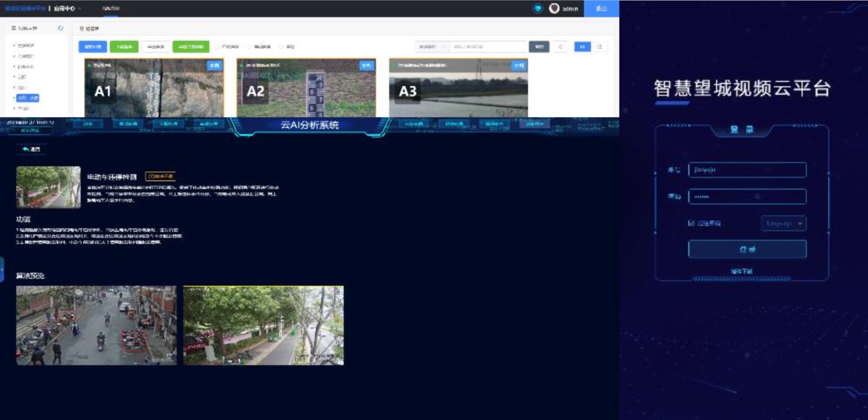
Task: Click the round blue notification icon near admin
Action: point(538,8)
